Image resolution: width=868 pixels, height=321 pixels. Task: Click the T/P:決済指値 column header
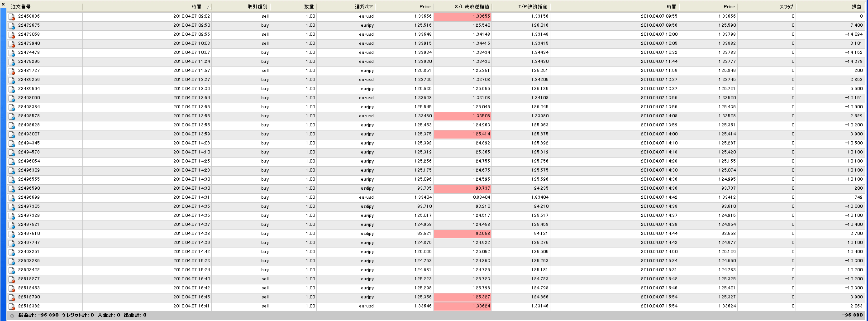(x=533, y=7)
